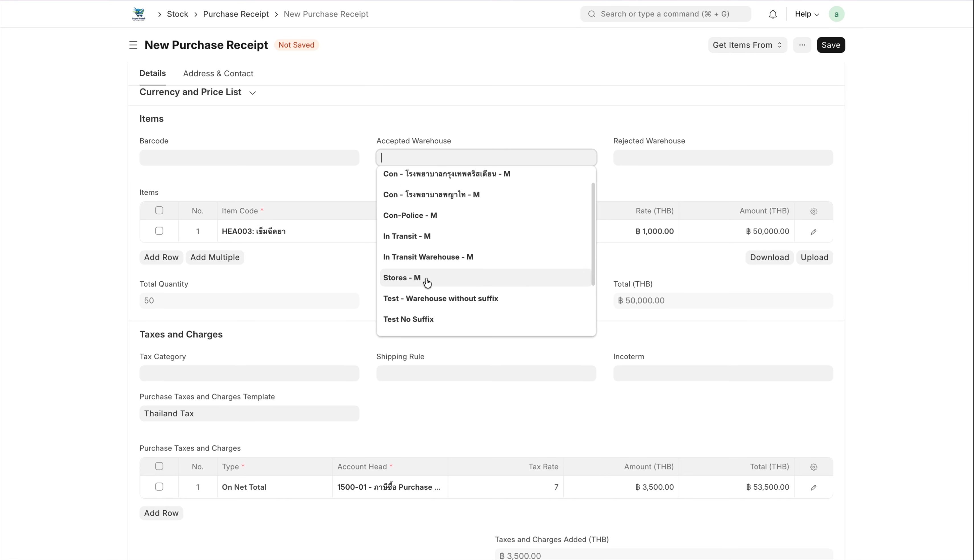Focus the Barcode input field
Viewport: 974px width, 560px height.
pos(249,158)
